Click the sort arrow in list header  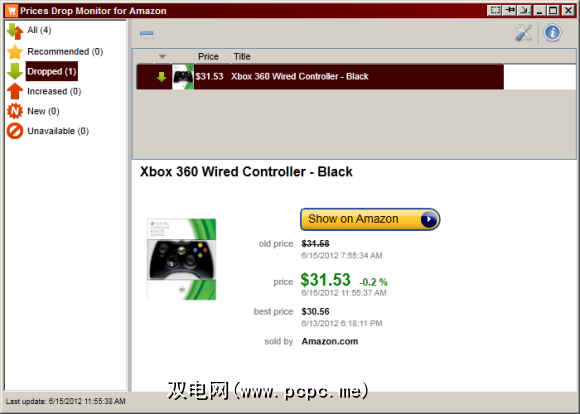[162, 57]
